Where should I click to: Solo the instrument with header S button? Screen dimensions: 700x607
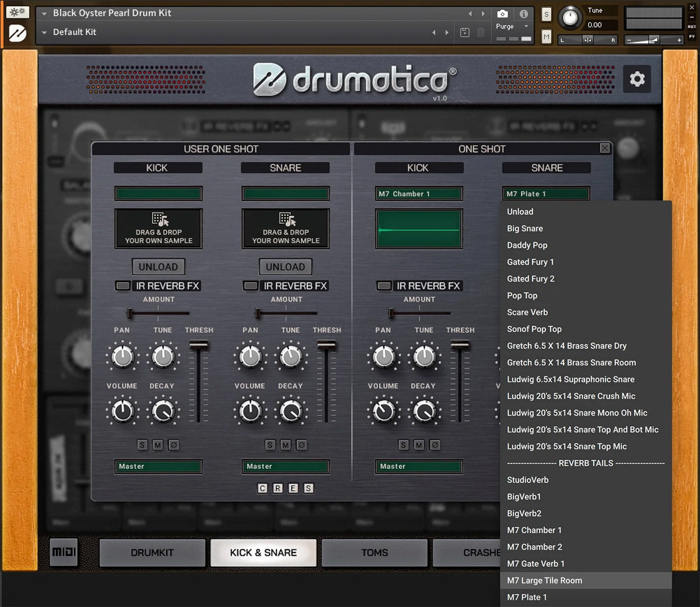coord(547,15)
